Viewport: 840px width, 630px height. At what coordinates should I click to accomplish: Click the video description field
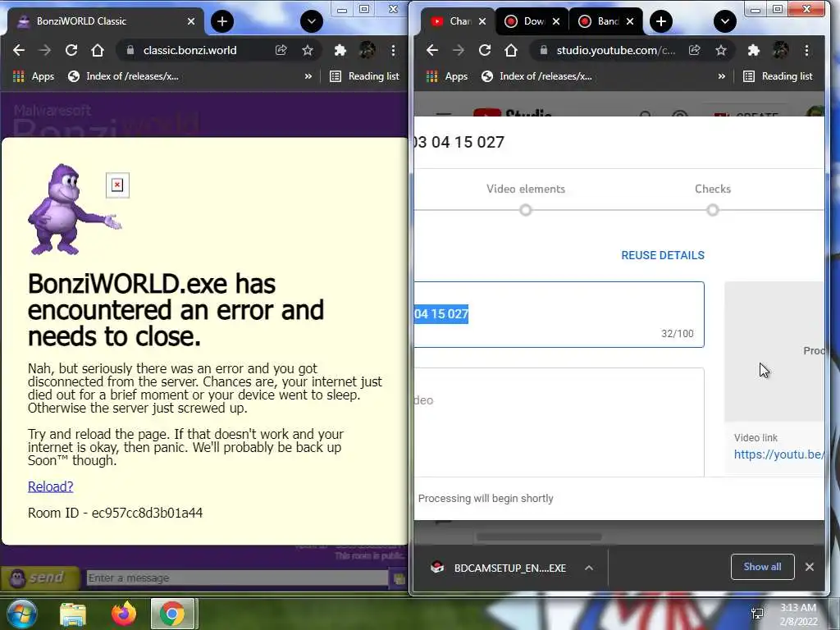559,422
